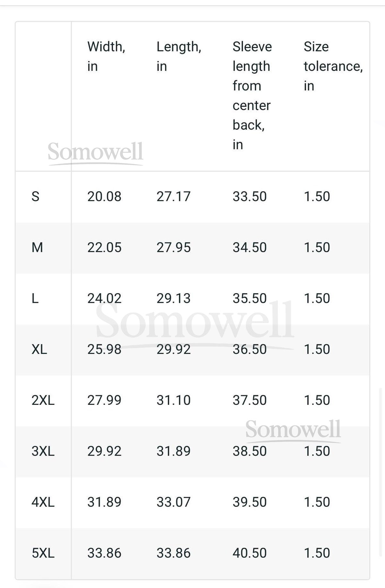385x588 pixels.
Task: Select the M size row label
Action: (x=37, y=247)
